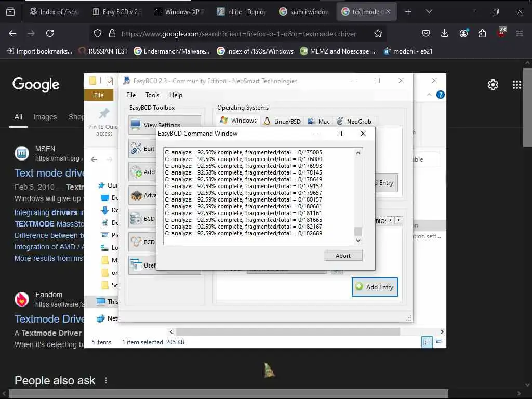Click the line ending with 0/175005
The width and height of the screenshot is (532, 399).
click(x=243, y=152)
